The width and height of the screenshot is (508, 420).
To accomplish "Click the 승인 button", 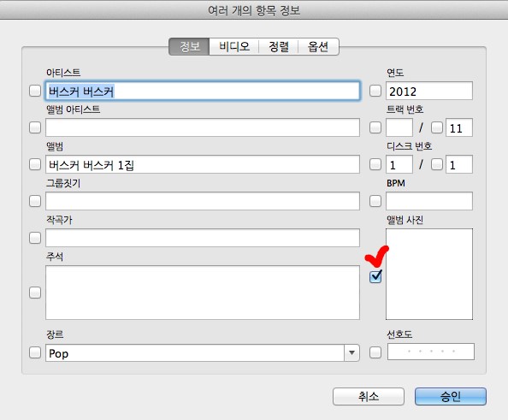I will [x=451, y=396].
